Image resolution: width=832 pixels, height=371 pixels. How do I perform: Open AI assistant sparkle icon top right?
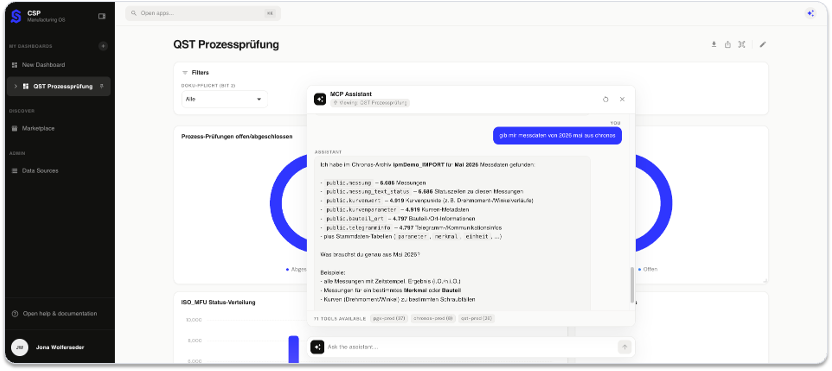pyautogui.click(x=810, y=13)
